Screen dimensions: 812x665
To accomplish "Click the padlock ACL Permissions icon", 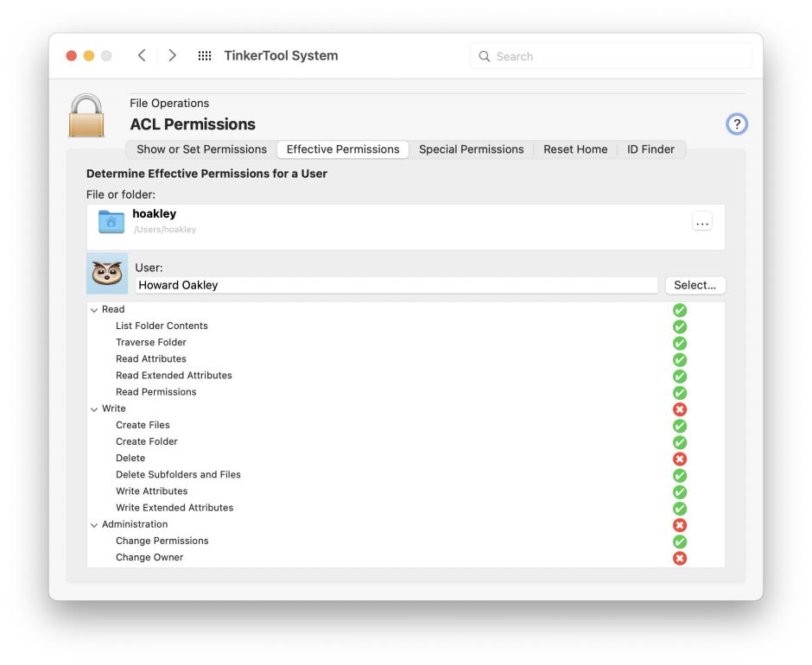I will tap(86, 116).
